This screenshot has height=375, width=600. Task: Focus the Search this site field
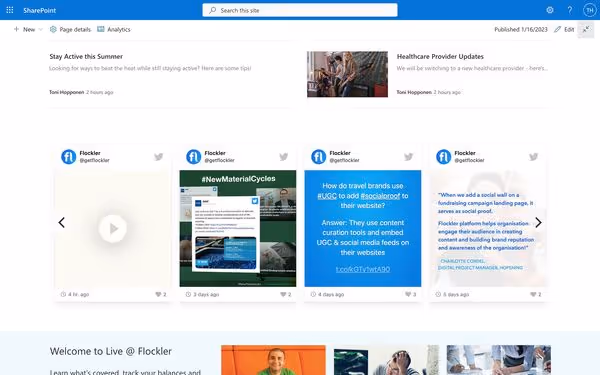pyautogui.click(x=300, y=10)
